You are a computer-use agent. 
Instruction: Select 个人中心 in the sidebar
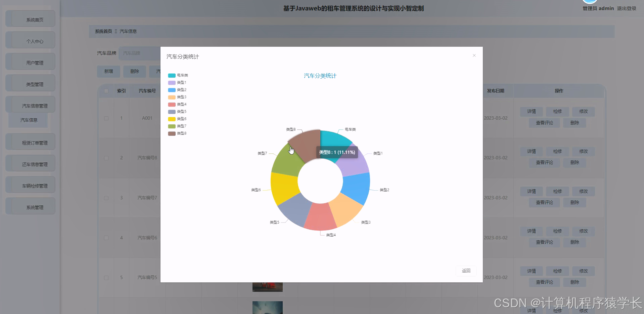point(30,40)
